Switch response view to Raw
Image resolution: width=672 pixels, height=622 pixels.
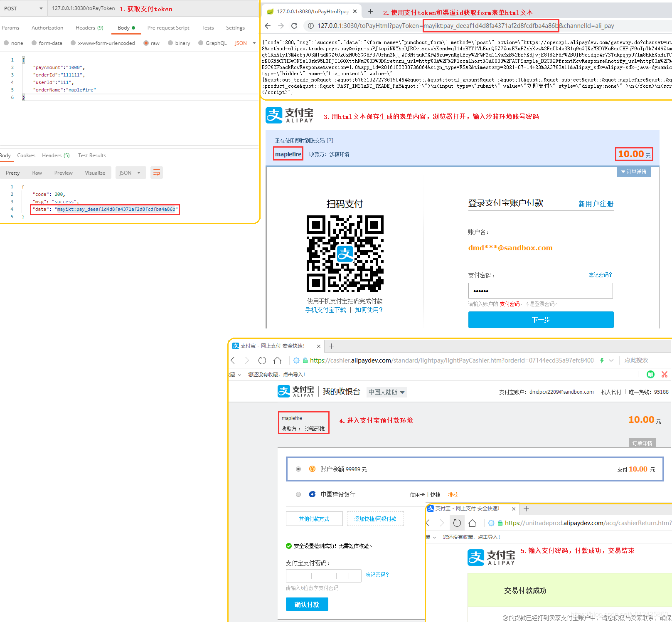[x=37, y=173]
